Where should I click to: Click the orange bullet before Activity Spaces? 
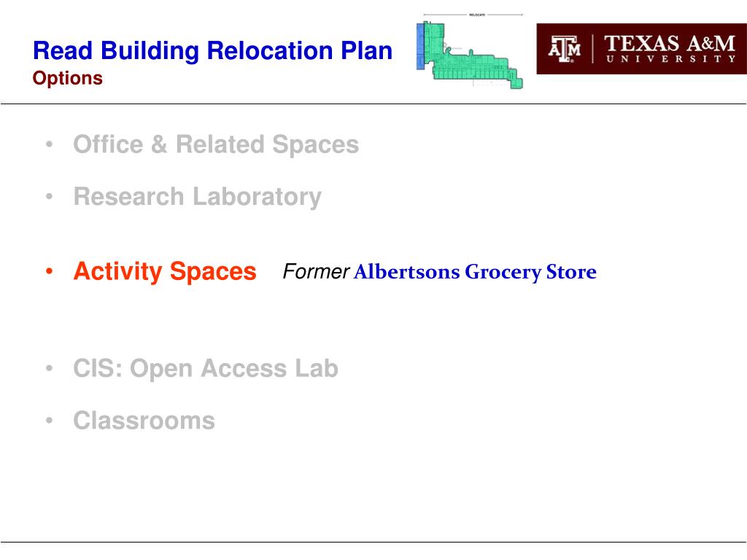[x=49, y=271]
